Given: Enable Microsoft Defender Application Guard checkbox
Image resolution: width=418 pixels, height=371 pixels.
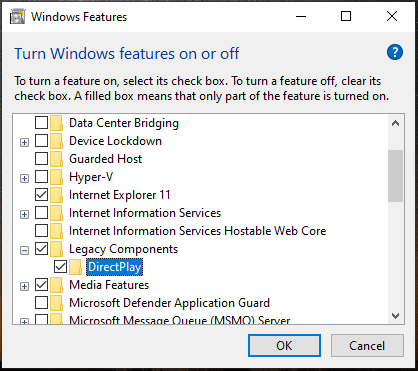Looking at the screenshot, I should point(41,303).
